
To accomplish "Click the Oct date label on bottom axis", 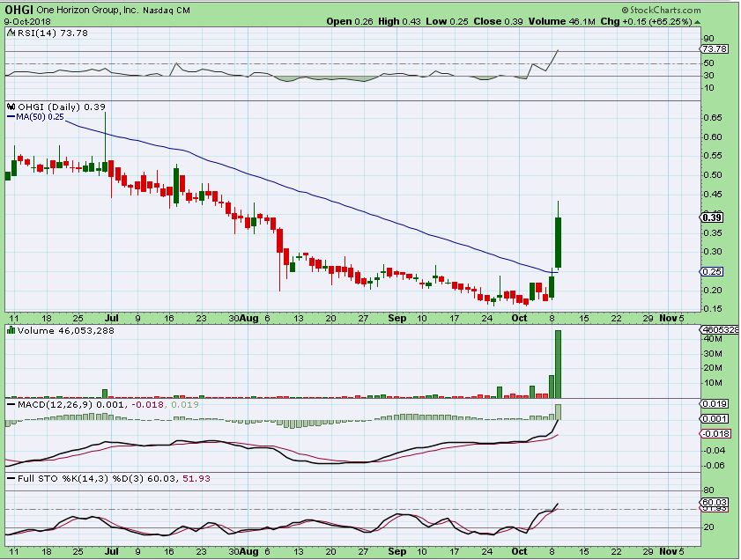I will click(519, 551).
